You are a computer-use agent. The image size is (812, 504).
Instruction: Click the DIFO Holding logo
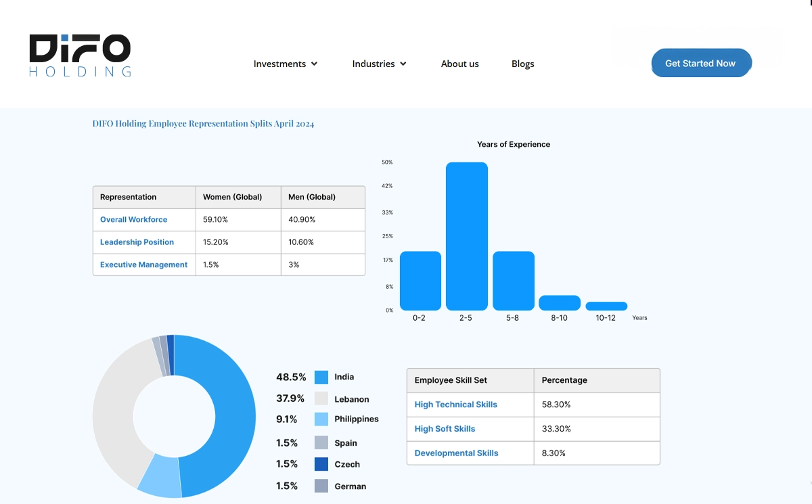[x=80, y=55]
